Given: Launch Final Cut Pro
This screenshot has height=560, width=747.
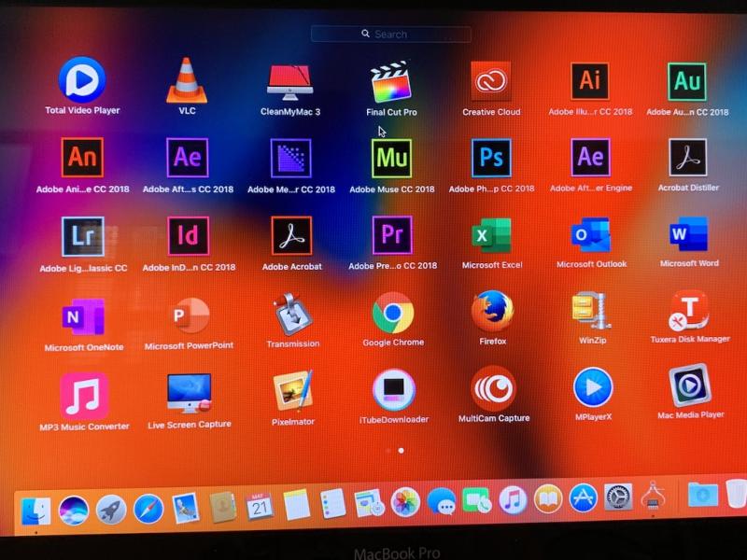Looking at the screenshot, I should click(x=391, y=82).
